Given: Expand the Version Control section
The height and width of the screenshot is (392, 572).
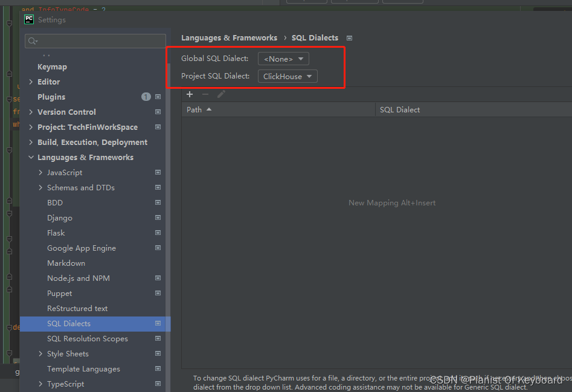Looking at the screenshot, I should 31,112.
